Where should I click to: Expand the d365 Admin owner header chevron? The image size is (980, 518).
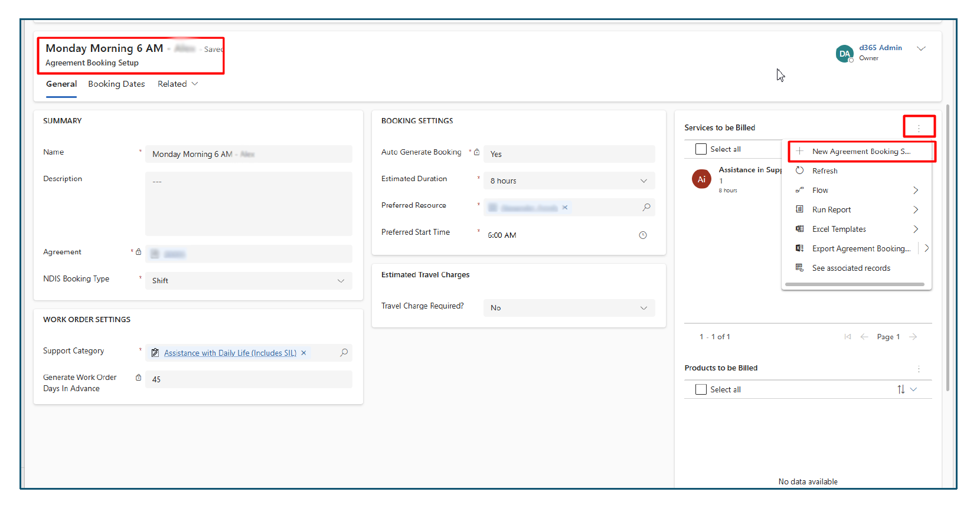click(921, 48)
